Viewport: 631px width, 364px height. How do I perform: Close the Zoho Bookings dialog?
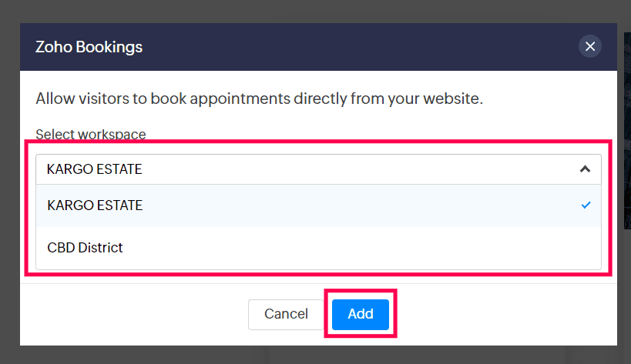590,47
